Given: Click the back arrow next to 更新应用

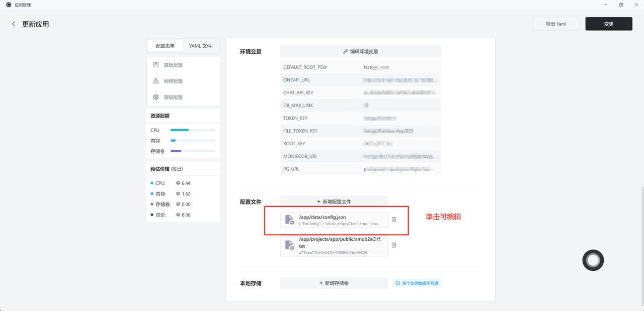Looking at the screenshot, I should point(14,24).
